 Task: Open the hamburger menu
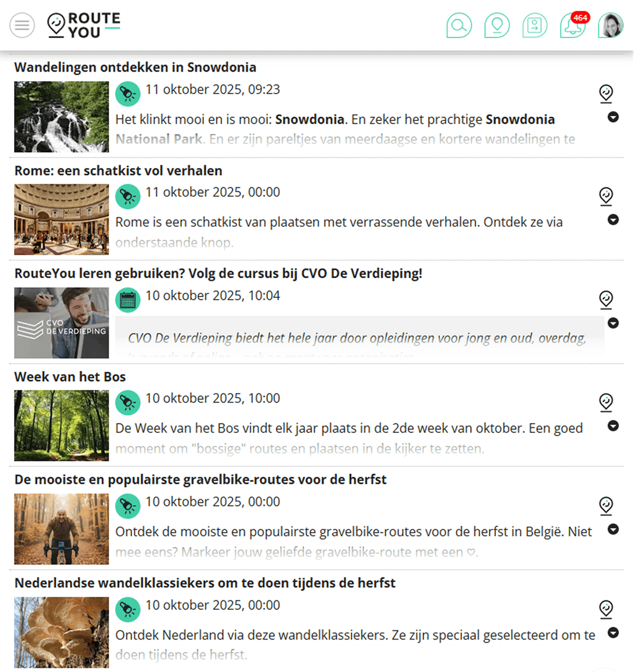coord(22,25)
